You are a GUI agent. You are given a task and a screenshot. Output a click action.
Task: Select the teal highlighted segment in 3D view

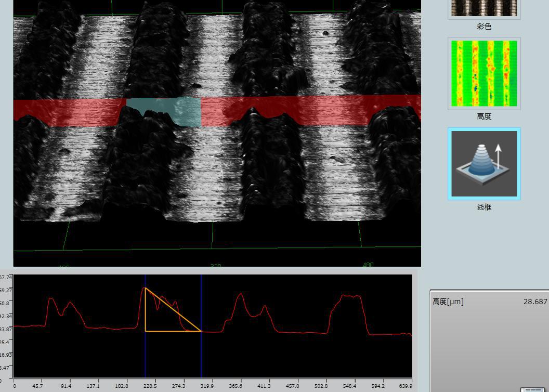tap(164, 111)
